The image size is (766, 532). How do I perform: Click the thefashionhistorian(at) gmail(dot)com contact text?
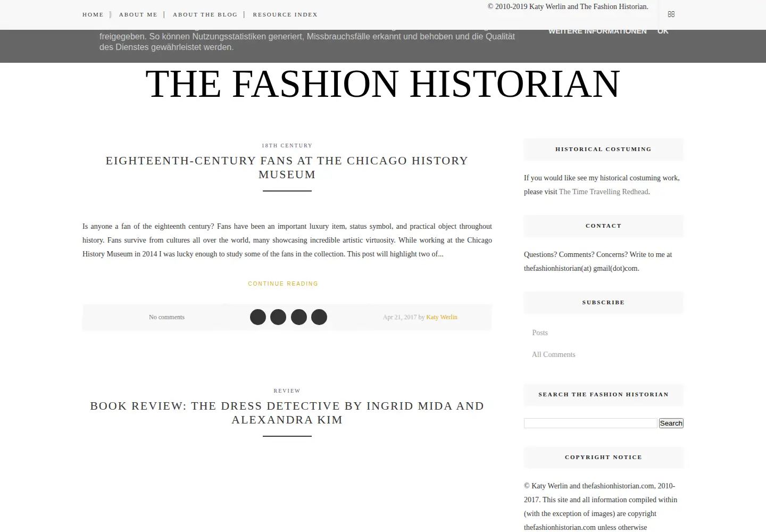pos(581,268)
